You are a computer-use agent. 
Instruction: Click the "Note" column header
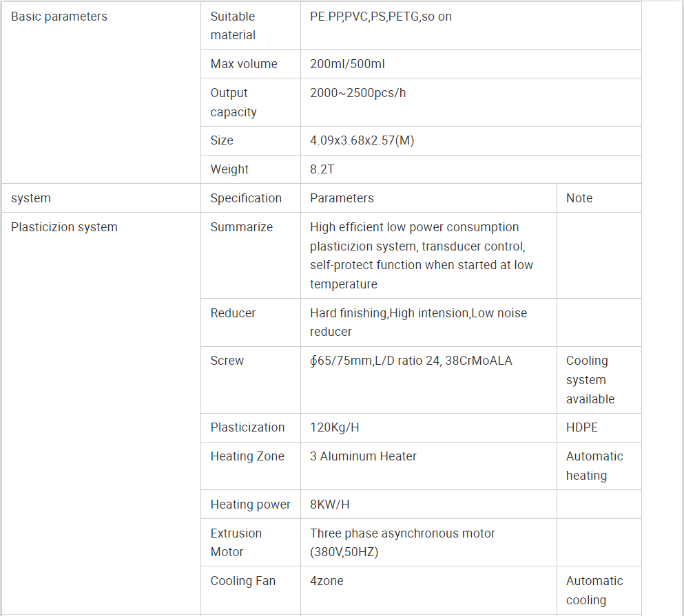pyautogui.click(x=579, y=198)
